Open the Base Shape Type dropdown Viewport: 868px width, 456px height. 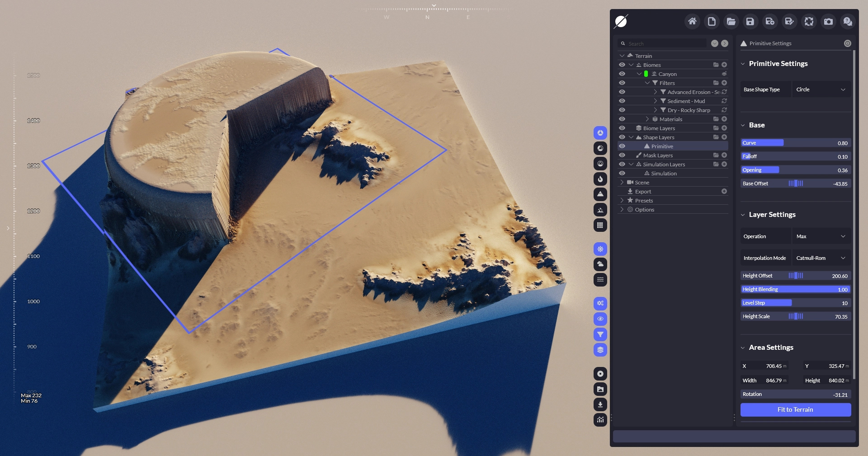(821, 89)
